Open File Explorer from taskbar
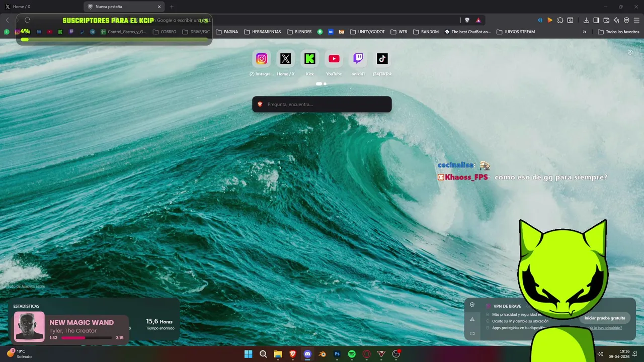 click(278, 354)
